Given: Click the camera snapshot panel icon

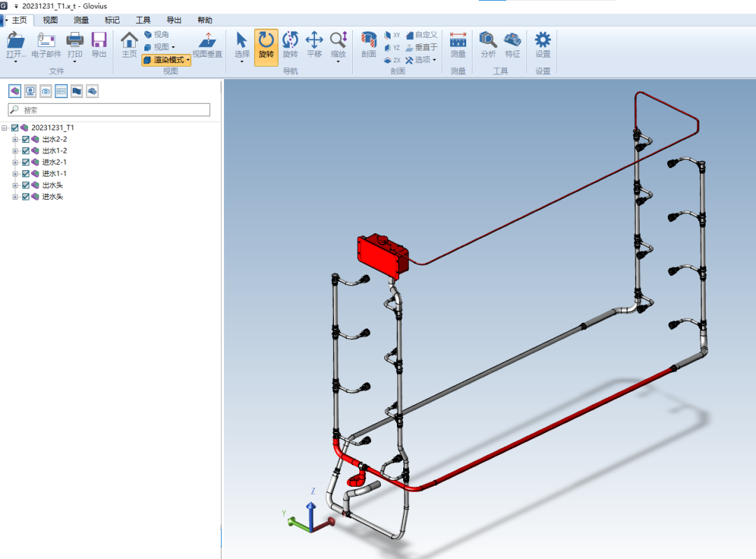Looking at the screenshot, I should pos(45,91).
